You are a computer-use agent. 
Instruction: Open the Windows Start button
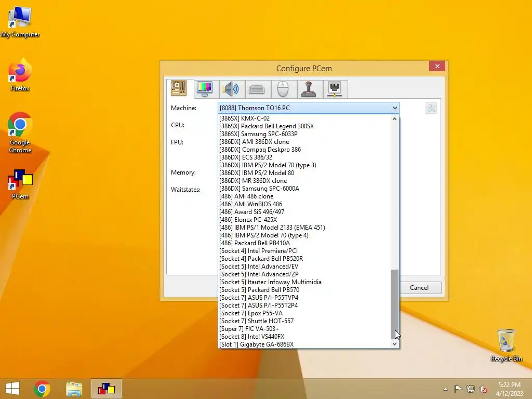12,389
